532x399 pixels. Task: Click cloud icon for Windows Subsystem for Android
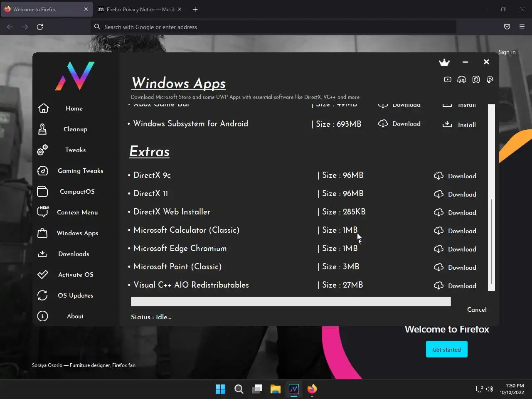click(x=383, y=124)
